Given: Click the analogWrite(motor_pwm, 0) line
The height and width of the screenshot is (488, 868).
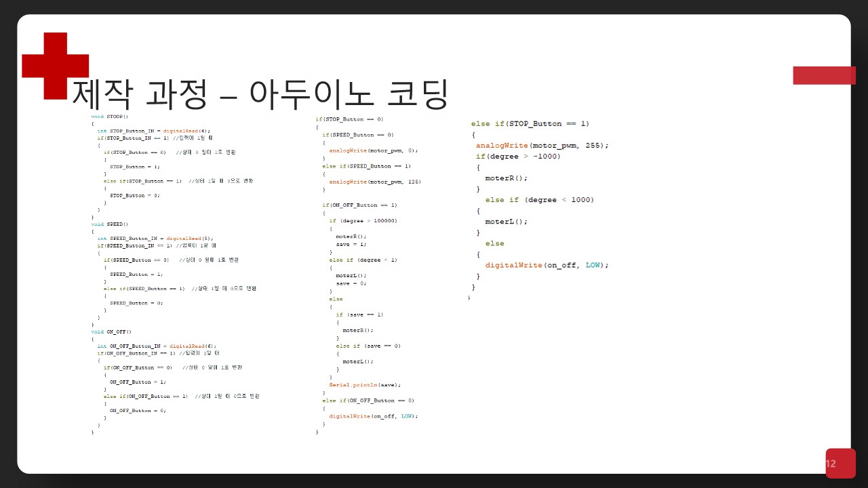Looking at the screenshot, I should (x=373, y=150).
